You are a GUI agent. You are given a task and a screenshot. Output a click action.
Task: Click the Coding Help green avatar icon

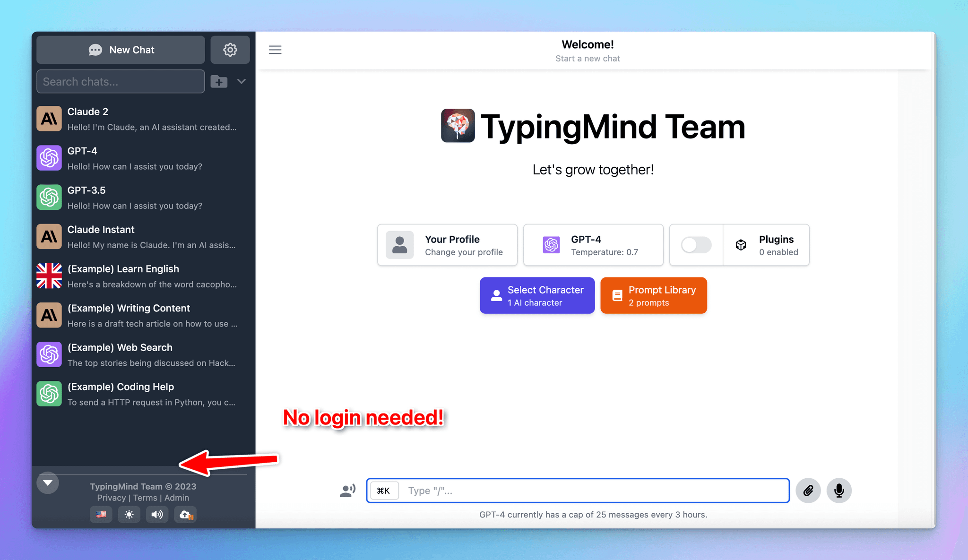pyautogui.click(x=49, y=394)
